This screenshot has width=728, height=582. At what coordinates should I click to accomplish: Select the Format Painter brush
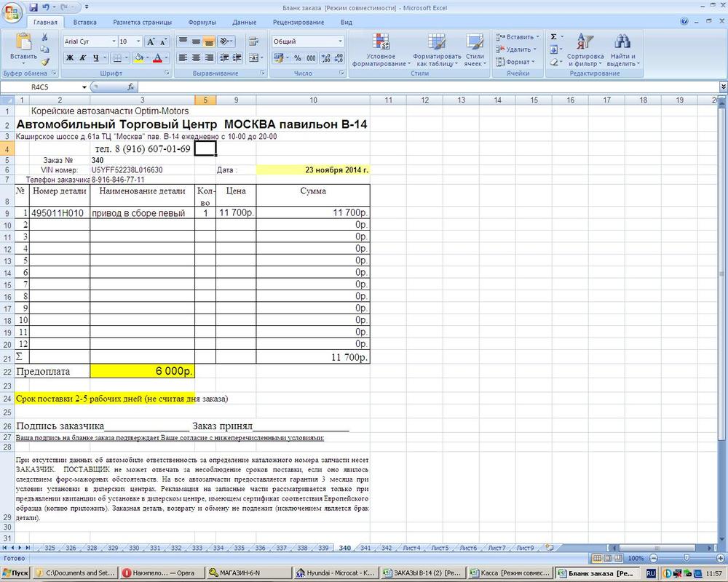point(44,61)
